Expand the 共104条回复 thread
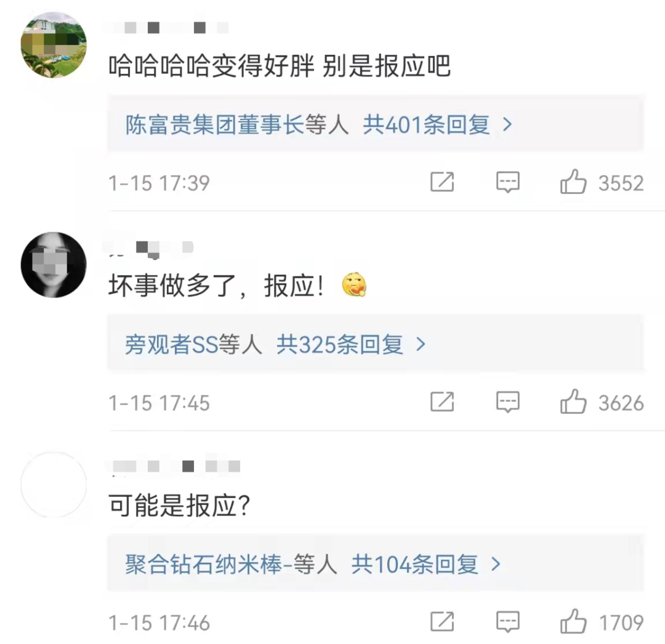 tap(426, 564)
